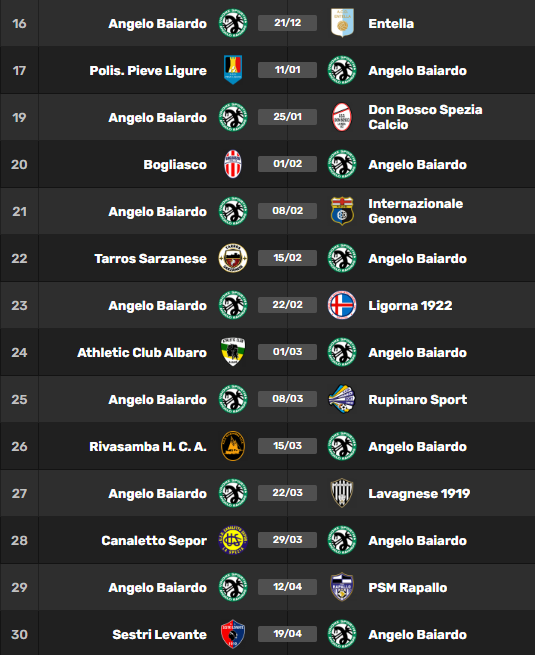This screenshot has width=535, height=655.
Task: Open the Sestri Levante team link
Action: point(160,634)
